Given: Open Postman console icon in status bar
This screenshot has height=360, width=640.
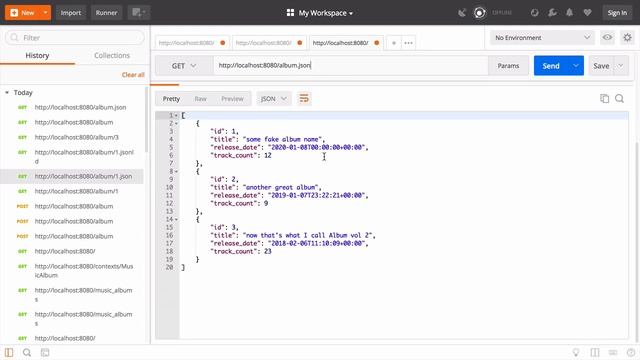Looking at the screenshot, I should 45,352.
